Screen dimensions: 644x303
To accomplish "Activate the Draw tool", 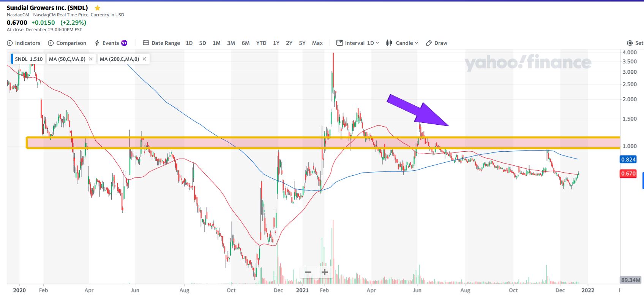I will pos(437,43).
